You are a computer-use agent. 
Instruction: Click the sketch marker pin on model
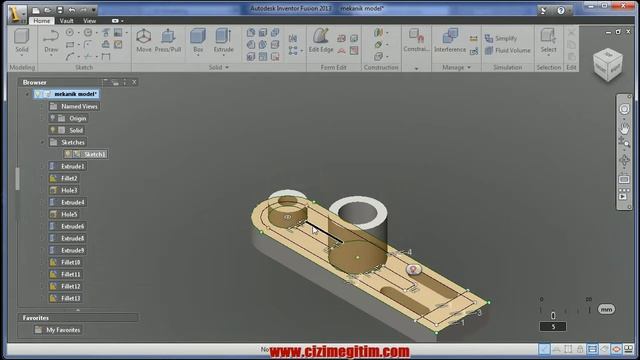pyautogui.click(x=413, y=270)
